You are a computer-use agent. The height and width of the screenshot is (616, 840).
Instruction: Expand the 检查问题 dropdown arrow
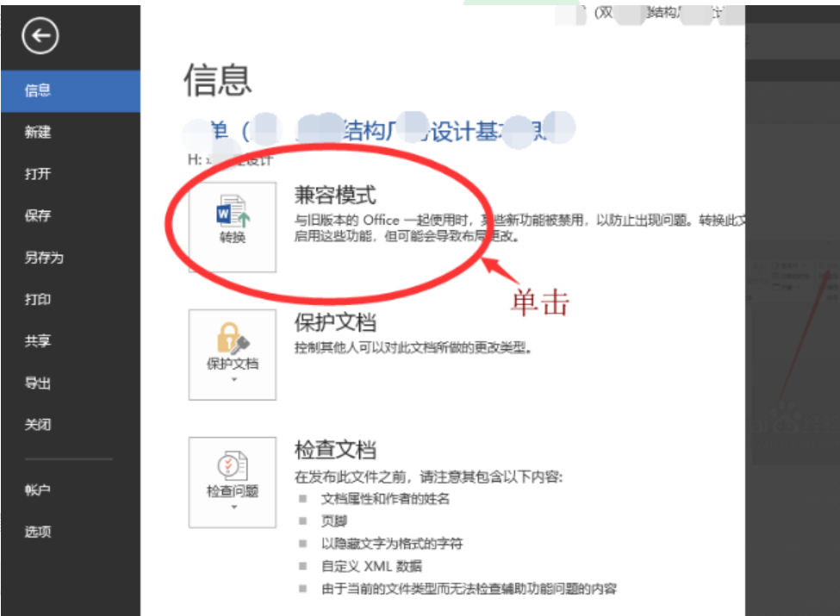(233, 507)
